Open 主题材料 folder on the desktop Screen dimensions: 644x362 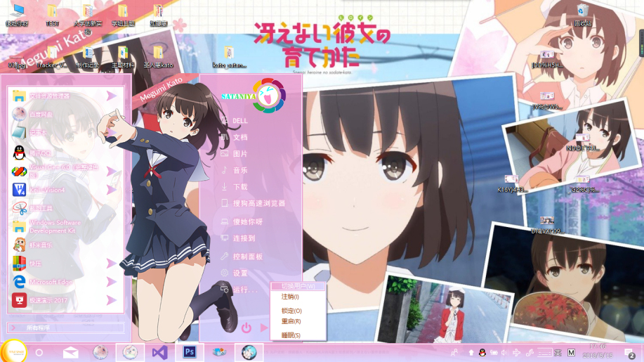click(x=123, y=57)
